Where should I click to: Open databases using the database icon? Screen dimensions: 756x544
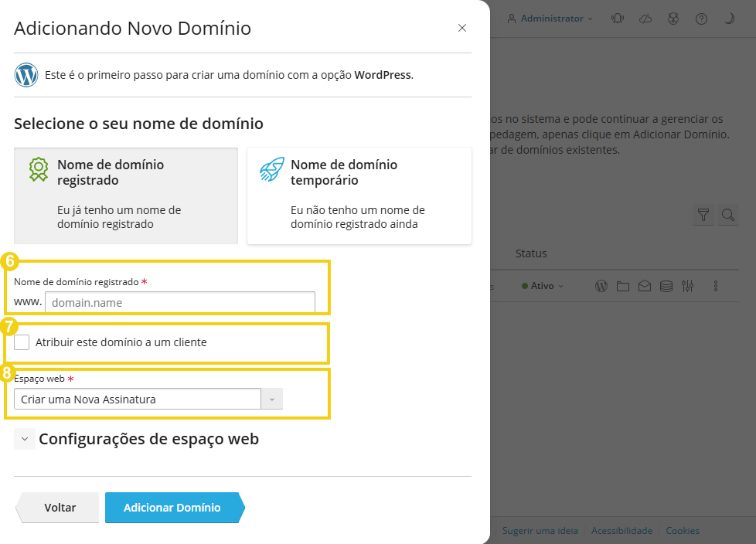pyautogui.click(x=666, y=286)
